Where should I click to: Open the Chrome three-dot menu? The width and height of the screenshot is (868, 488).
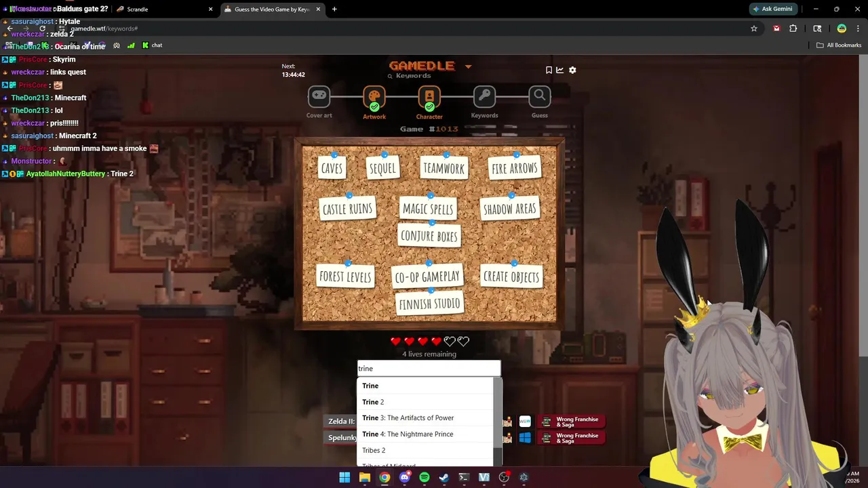[x=858, y=28]
